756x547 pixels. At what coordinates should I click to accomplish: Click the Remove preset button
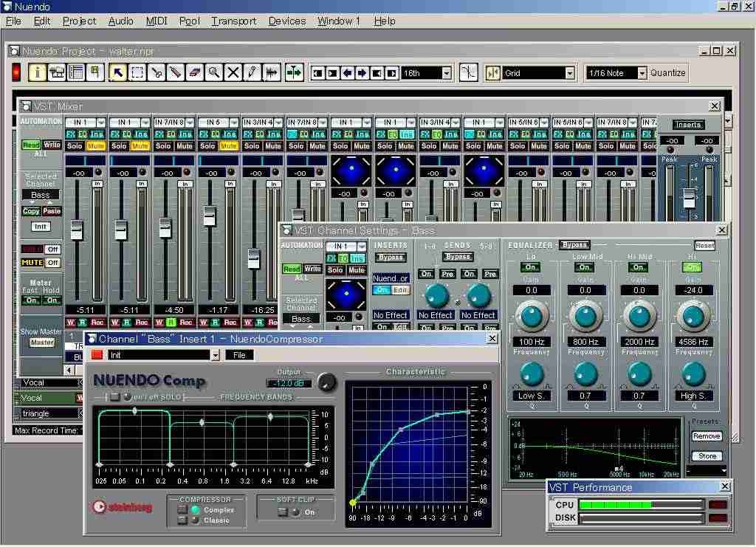707,436
